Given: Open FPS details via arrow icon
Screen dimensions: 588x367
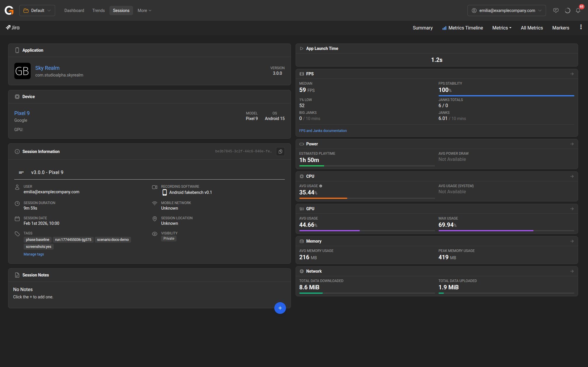Looking at the screenshot, I should coord(572,74).
